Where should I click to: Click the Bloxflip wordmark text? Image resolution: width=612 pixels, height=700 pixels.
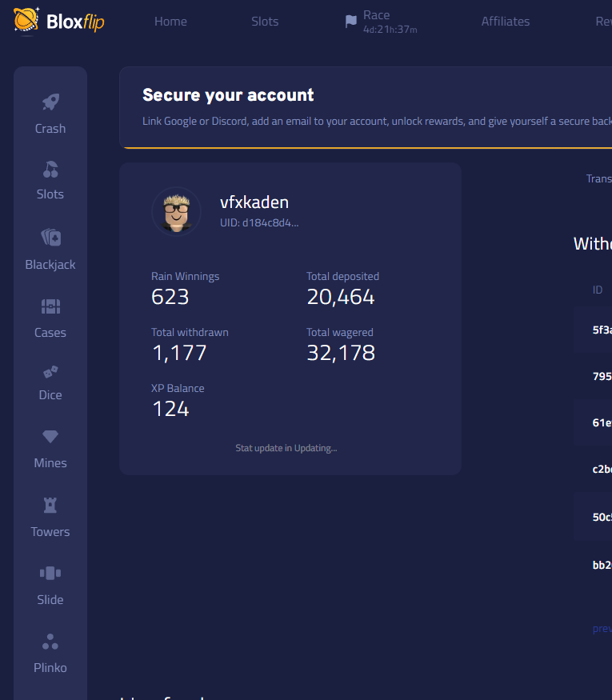pyautogui.click(x=75, y=22)
